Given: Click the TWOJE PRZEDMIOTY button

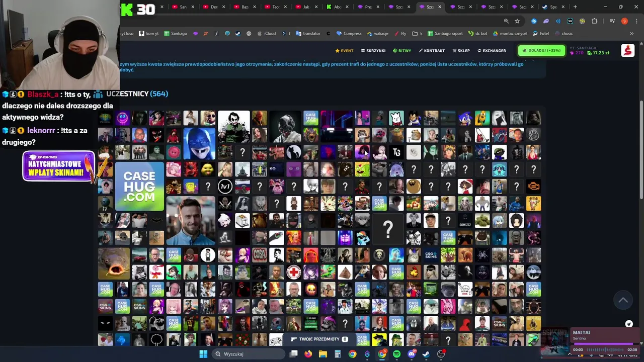Looking at the screenshot, I should tap(319, 339).
